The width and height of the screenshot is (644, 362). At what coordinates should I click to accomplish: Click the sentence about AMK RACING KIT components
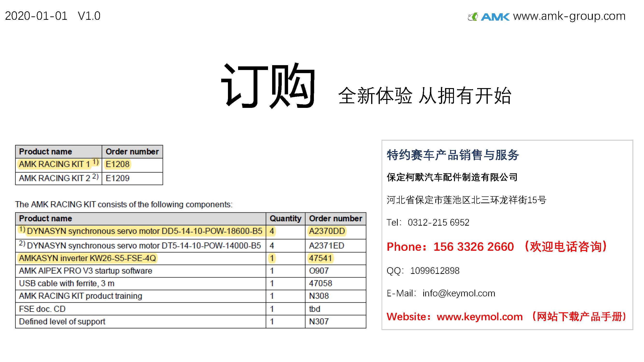(124, 204)
